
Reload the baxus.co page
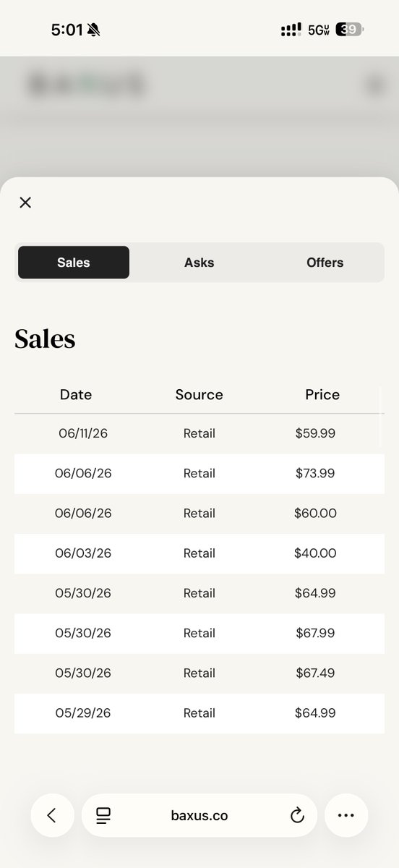point(297,816)
